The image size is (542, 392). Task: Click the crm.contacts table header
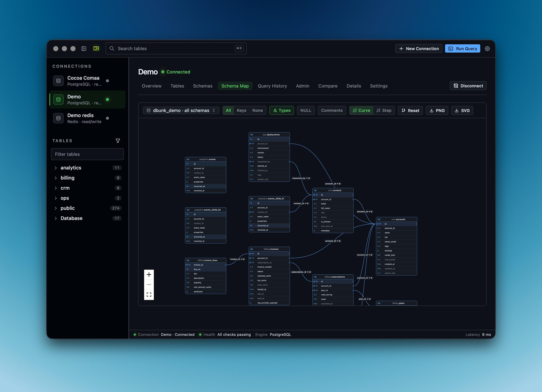click(333, 190)
